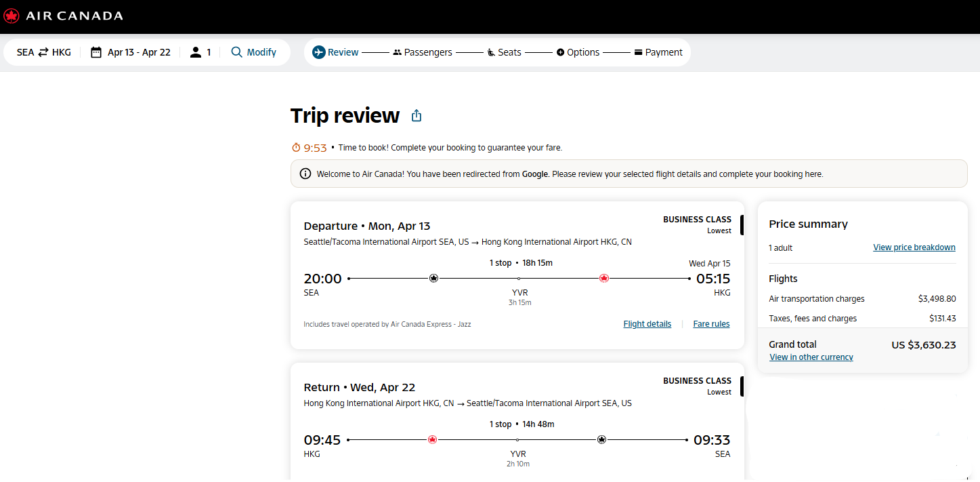The width and height of the screenshot is (980, 482).
Task: Go to the Seats step
Action: (505, 52)
